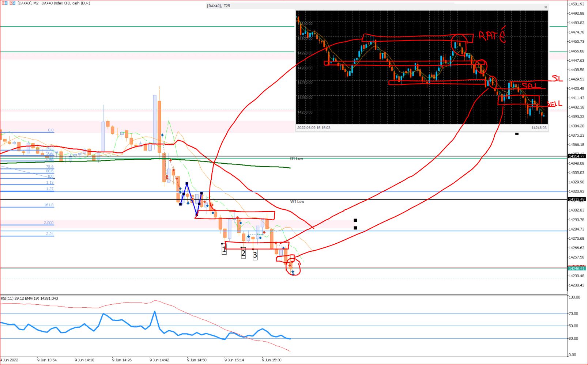Click the RSI(11) indicator title

pyautogui.click(x=29, y=299)
